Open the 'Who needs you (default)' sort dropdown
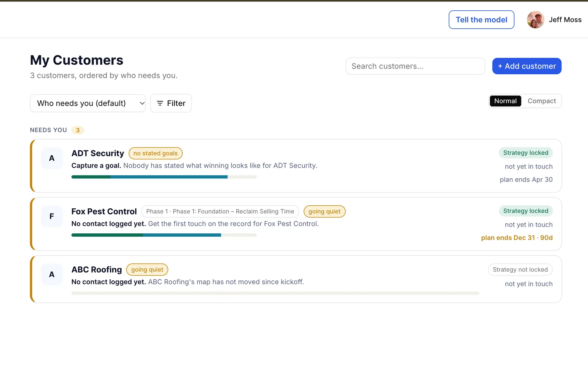 coord(88,103)
